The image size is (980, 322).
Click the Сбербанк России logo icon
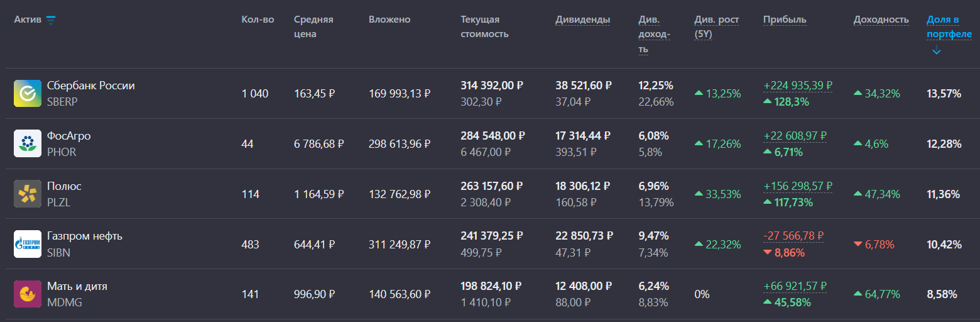[28, 94]
